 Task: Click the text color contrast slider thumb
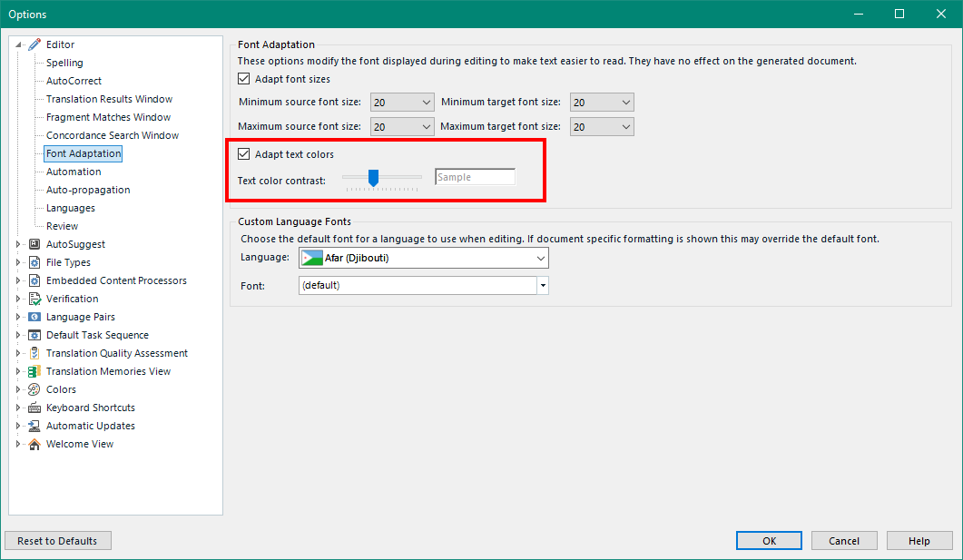373,178
